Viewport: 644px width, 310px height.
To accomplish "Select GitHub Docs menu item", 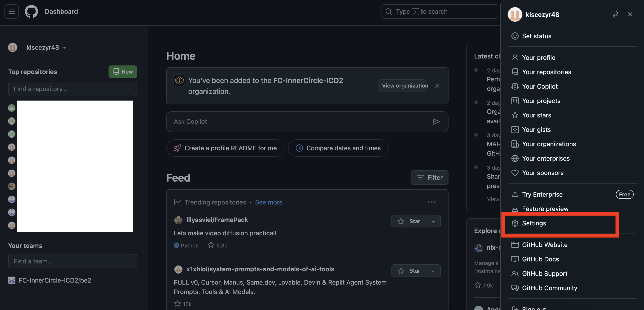I will pyautogui.click(x=572, y=259).
